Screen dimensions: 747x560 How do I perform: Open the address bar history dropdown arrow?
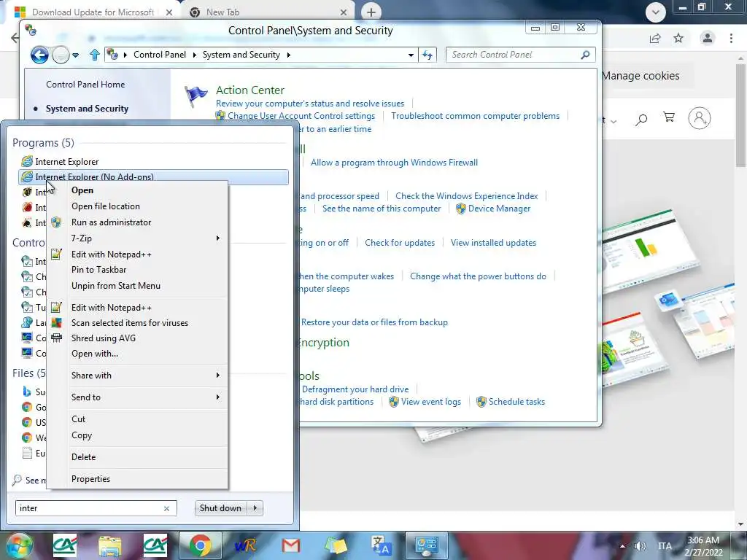pyautogui.click(x=411, y=55)
